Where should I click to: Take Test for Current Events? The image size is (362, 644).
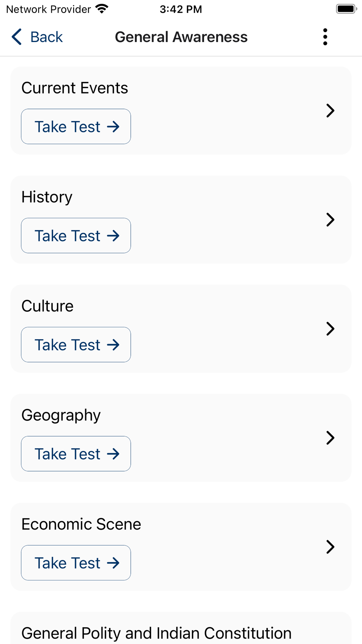[x=76, y=126]
